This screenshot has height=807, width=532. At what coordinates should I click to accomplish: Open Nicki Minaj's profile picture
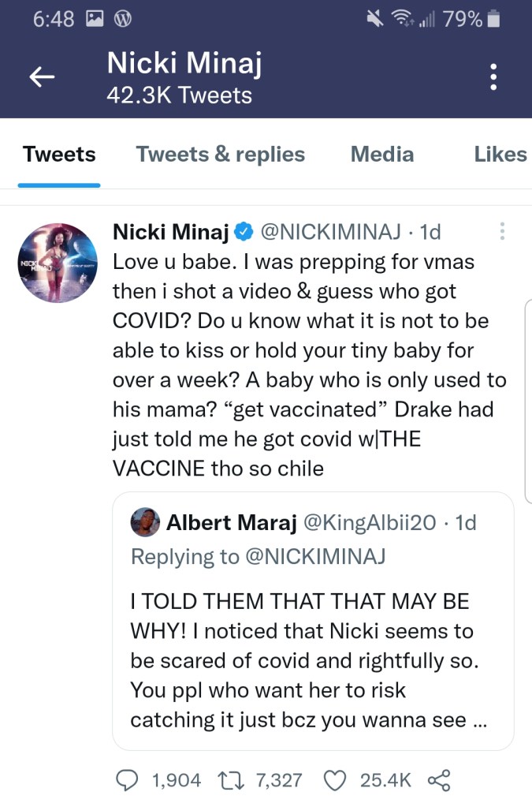(x=59, y=263)
